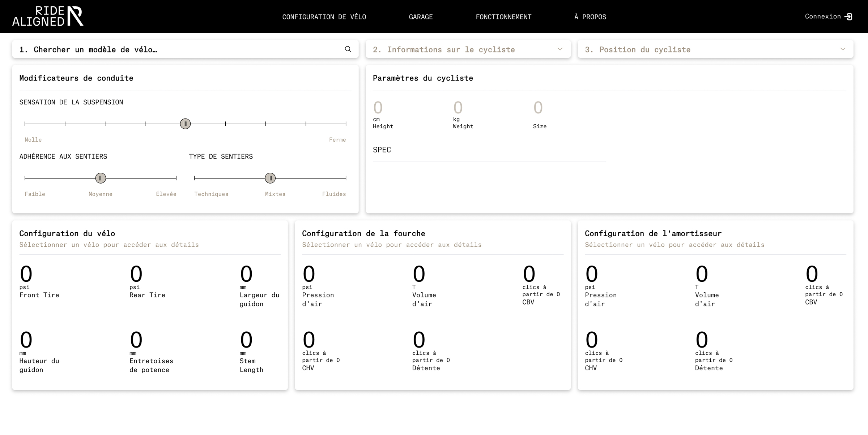868x435 pixels.
Task: Click the Connexion login arrow icon
Action: [x=848, y=17]
